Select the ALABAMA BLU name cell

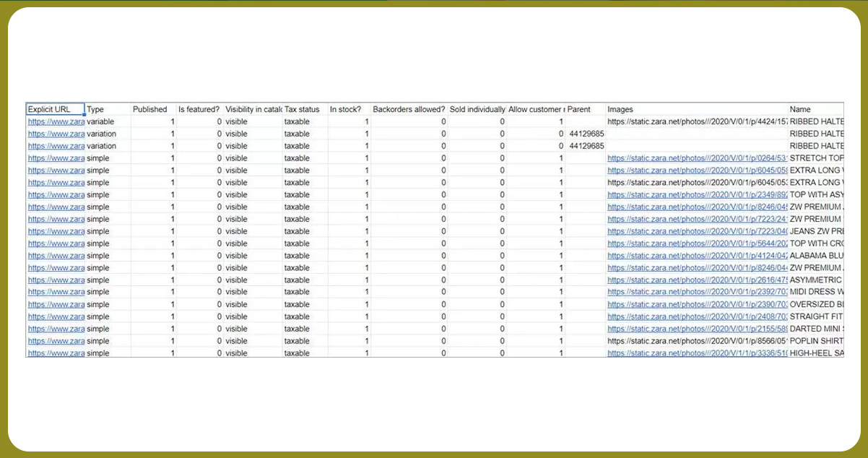tap(816, 256)
